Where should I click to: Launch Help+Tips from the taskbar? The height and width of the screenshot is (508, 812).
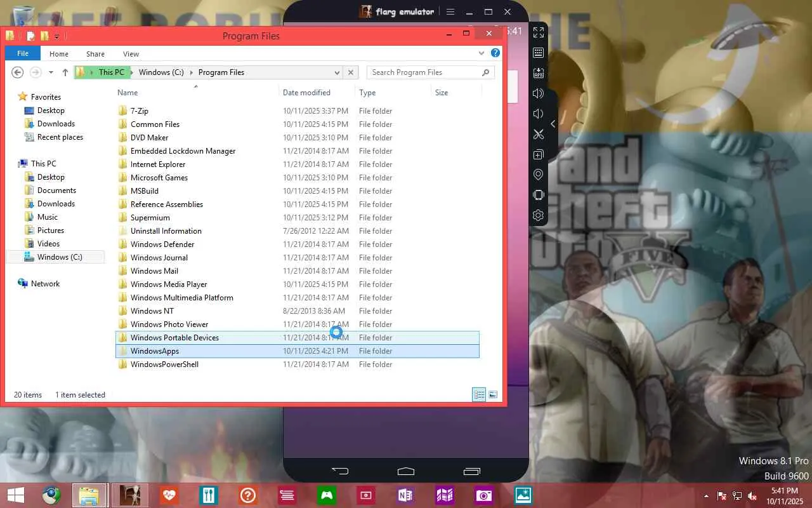[x=248, y=495]
